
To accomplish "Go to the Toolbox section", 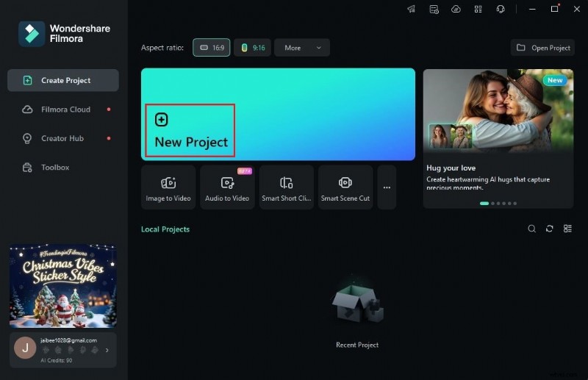I will 54,168.
